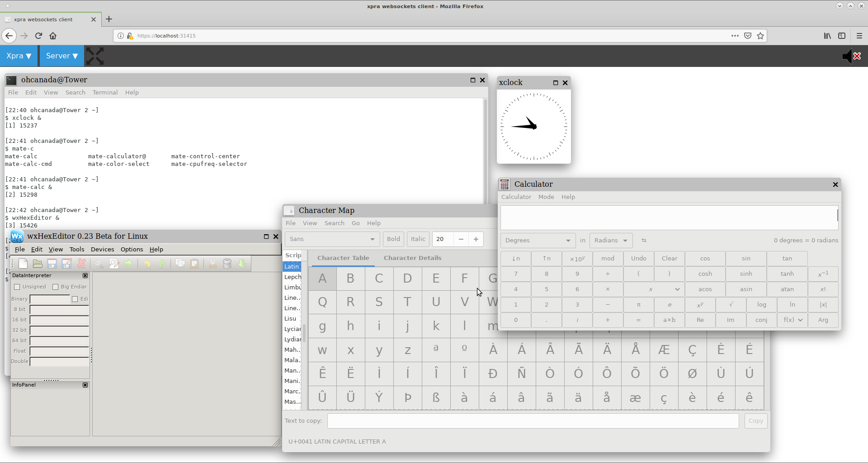868x463 pixels.
Task: Bookmark this page with star icon
Action: [760, 36]
